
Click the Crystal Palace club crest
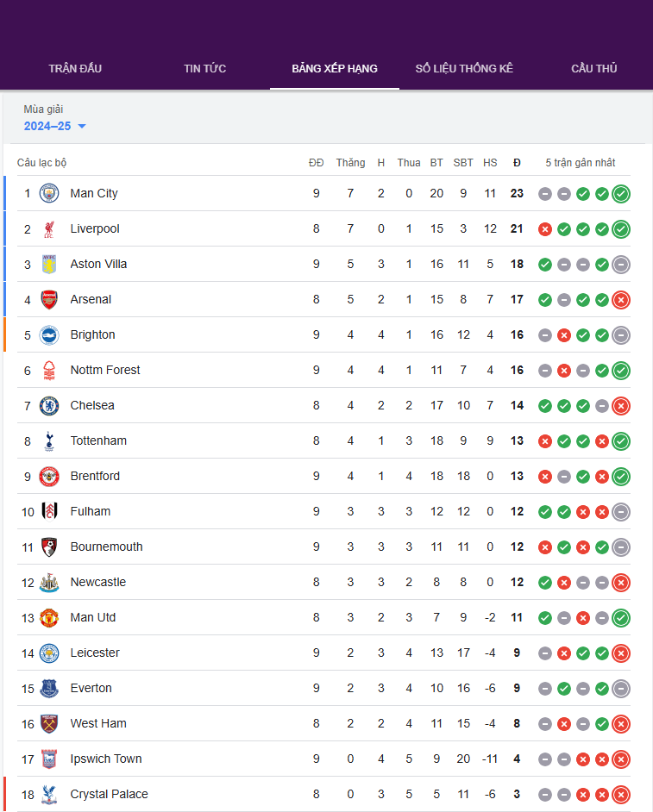click(49, 795)
